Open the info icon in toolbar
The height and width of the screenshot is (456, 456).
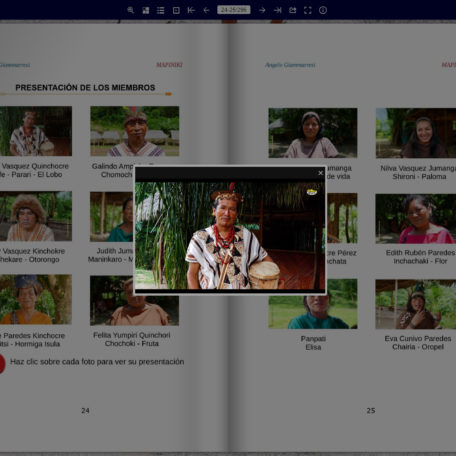coord(323,10)
